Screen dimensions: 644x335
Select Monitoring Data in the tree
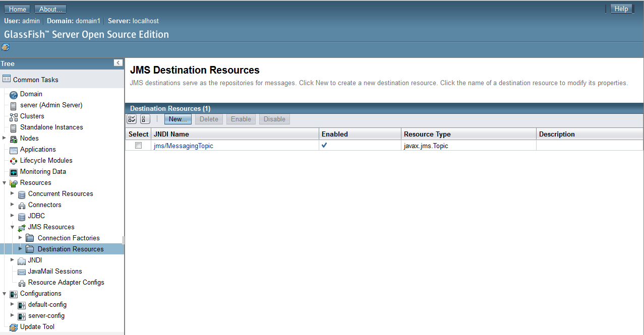[x=43, y=172]
